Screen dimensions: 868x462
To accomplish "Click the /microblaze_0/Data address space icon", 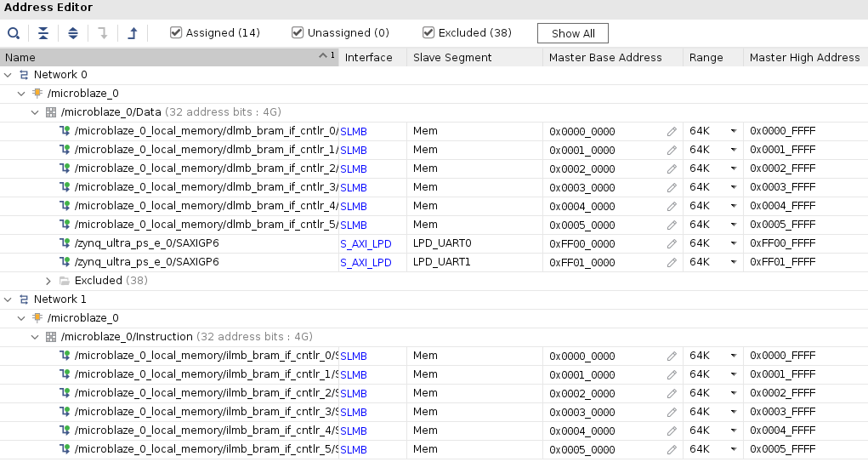I will [51, 112].
